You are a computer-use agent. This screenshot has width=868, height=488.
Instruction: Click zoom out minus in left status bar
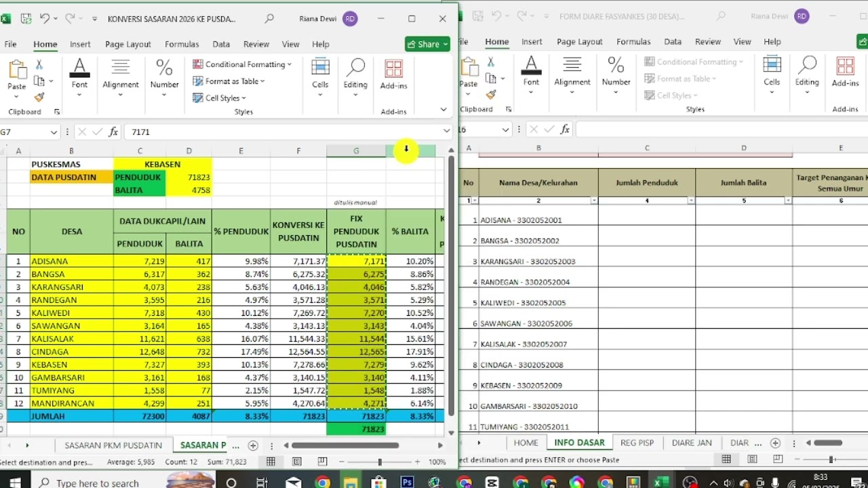click(342, 462)
